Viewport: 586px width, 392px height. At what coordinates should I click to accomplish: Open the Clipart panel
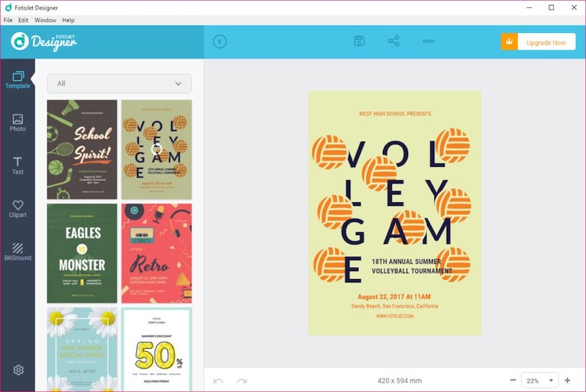(x=18, y=209)
